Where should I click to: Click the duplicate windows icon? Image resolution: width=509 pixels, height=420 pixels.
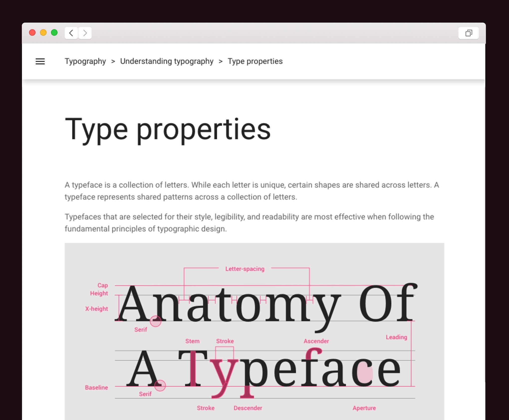(469, 33)
